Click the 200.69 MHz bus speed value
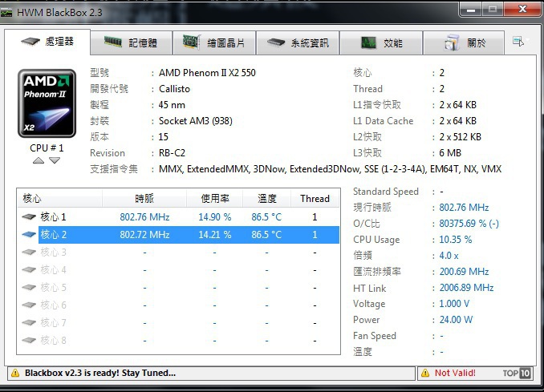Image resolution: width=544 pixels, height=392 pixels. click(x=465, y=272)
